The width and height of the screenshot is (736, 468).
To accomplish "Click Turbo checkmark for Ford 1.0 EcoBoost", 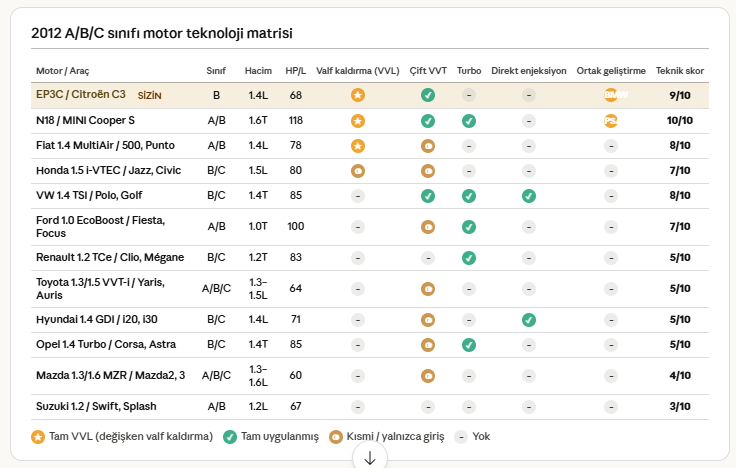I will (x=468, y=227).
